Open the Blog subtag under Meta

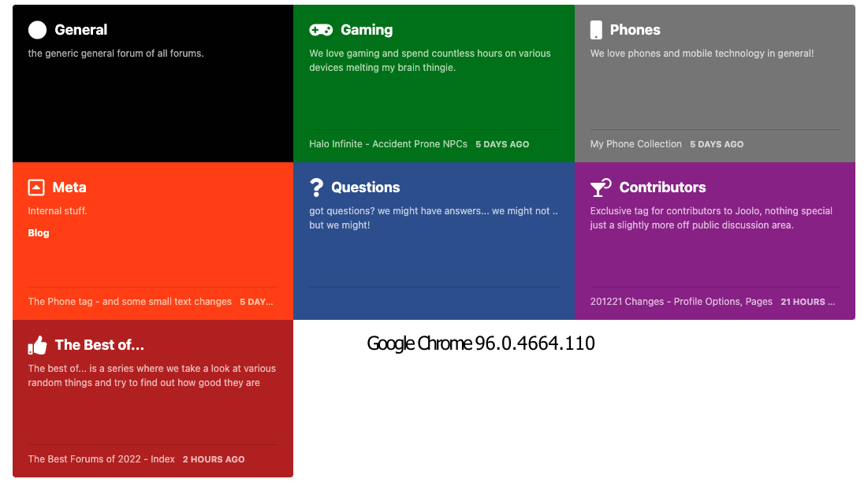click(38, 233)
